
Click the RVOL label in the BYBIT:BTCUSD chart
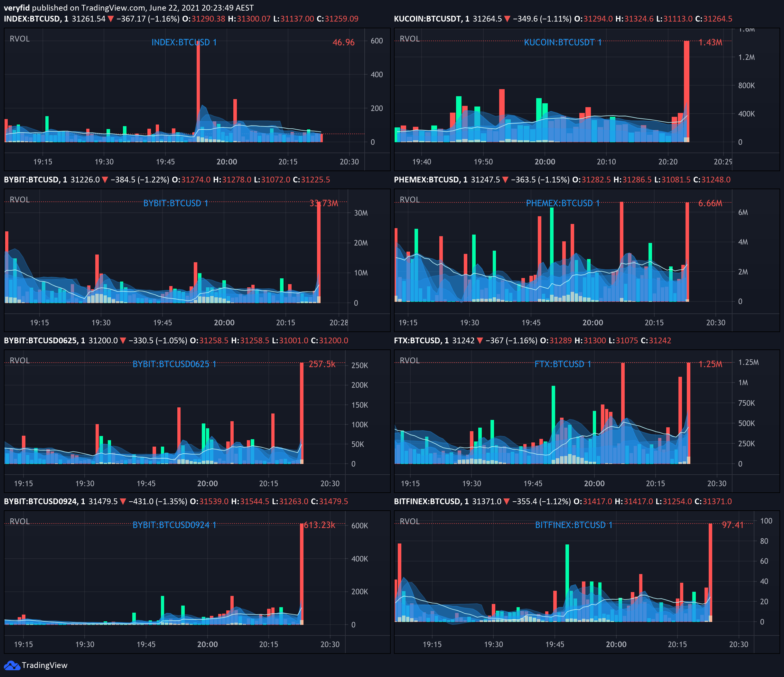point(20,199)
